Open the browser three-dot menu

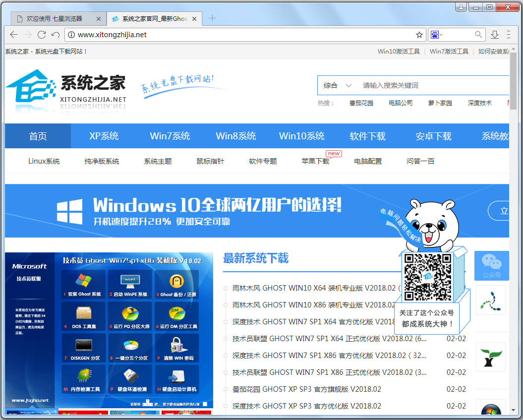tap(509, 34)
